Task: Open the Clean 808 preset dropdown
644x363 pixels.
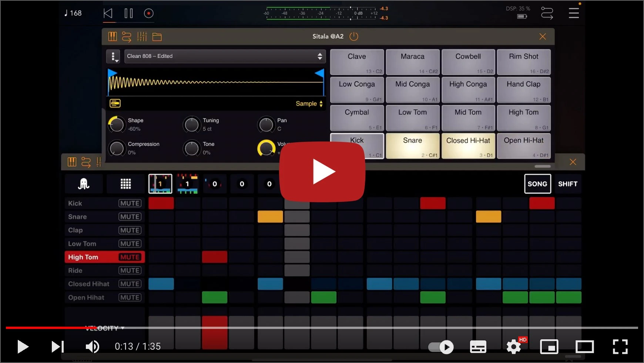Action: coord(224,56)
